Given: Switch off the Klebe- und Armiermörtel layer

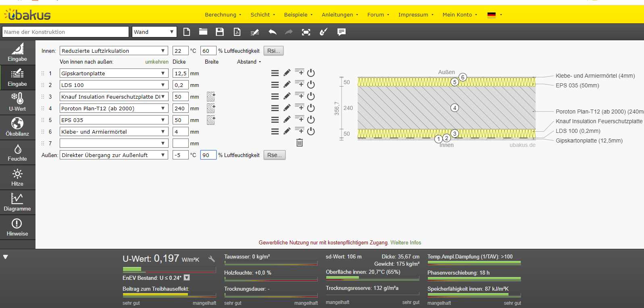Looking at the screenshot, I should coord(311,131).
